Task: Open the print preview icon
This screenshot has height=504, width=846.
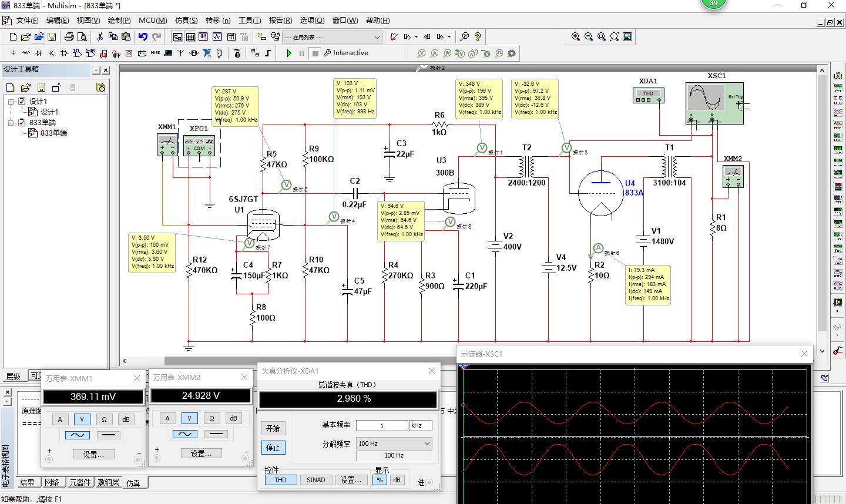Action: tap(82, 36)
